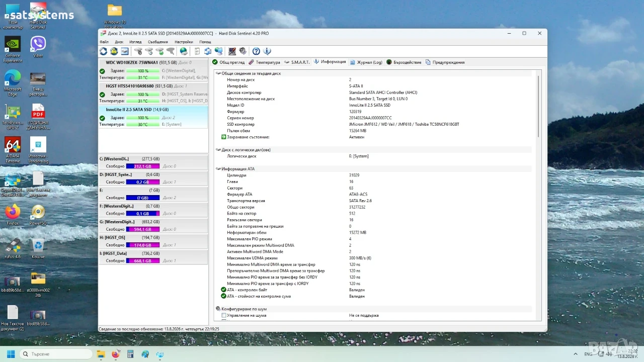644x362 pixels.
Task: Open the blue question mark help icon
Action: click(256, 51)
